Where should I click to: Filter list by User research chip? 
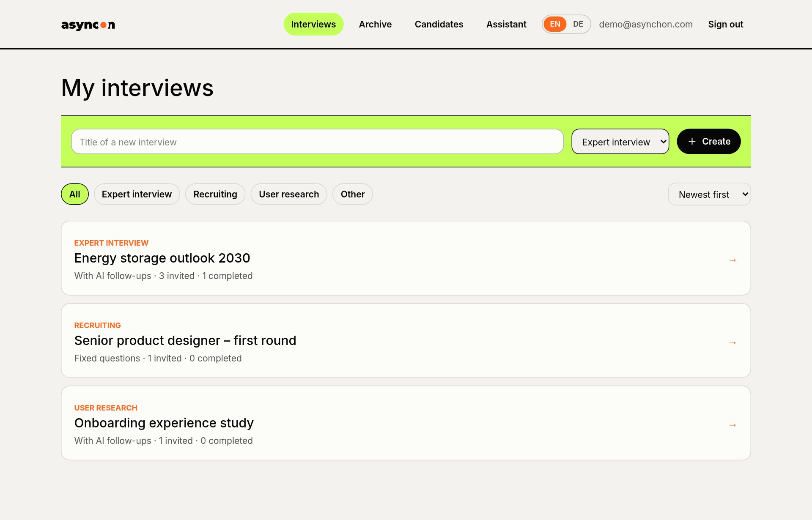pos(289,194)
